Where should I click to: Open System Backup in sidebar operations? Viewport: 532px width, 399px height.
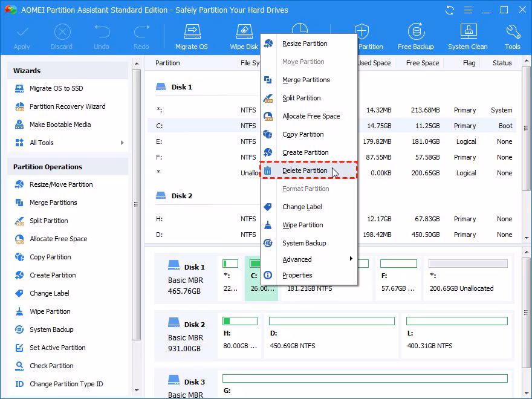pyautogui.click(x=51, y=329)
